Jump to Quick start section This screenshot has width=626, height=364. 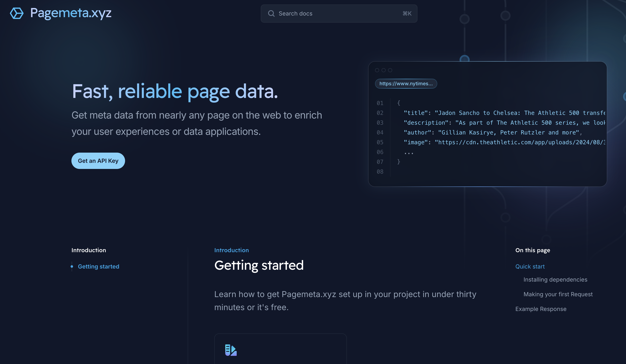coord(530,266)
